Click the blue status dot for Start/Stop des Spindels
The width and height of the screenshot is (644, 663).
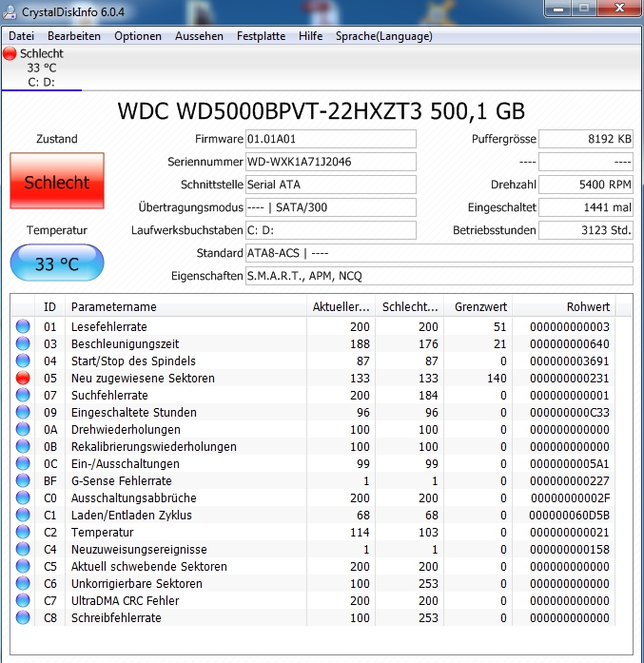pos(23,361)
